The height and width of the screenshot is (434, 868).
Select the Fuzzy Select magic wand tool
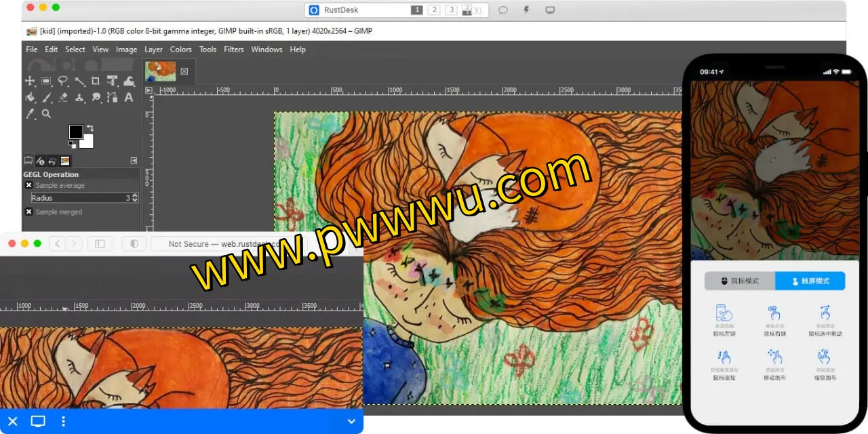tap(79, 81)
